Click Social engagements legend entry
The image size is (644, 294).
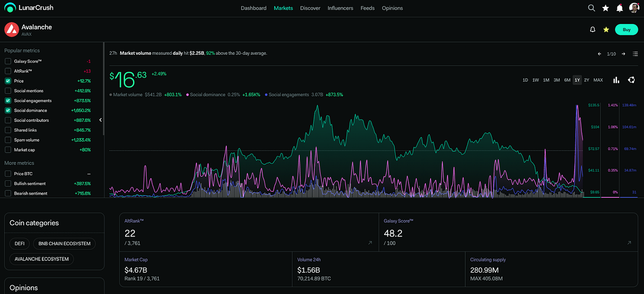(x=304, y=95)
